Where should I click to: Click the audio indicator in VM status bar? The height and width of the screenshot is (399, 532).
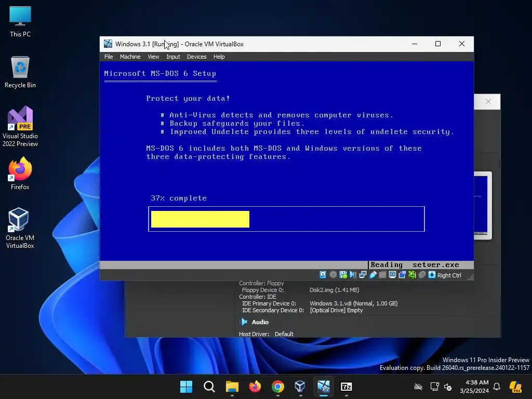pyautogui.click(x=353, y=275)
